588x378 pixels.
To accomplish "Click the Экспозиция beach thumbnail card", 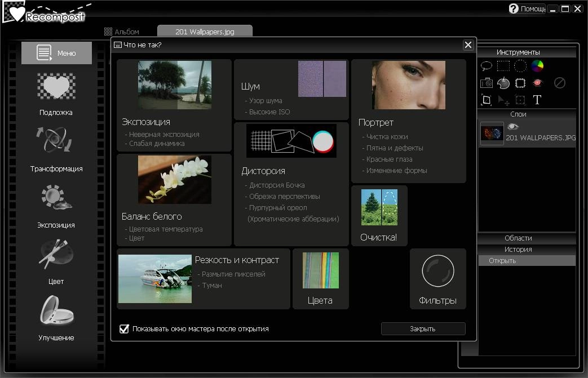I will click(x=175, y=85).
